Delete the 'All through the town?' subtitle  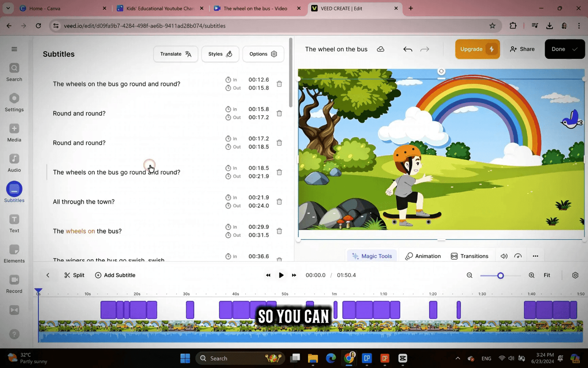pos(279,202)
